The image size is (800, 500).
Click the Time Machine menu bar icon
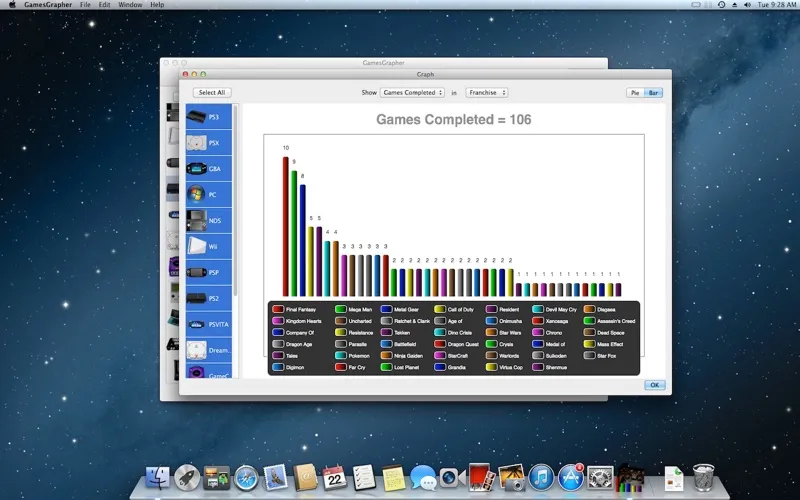[x=721, y=5]
